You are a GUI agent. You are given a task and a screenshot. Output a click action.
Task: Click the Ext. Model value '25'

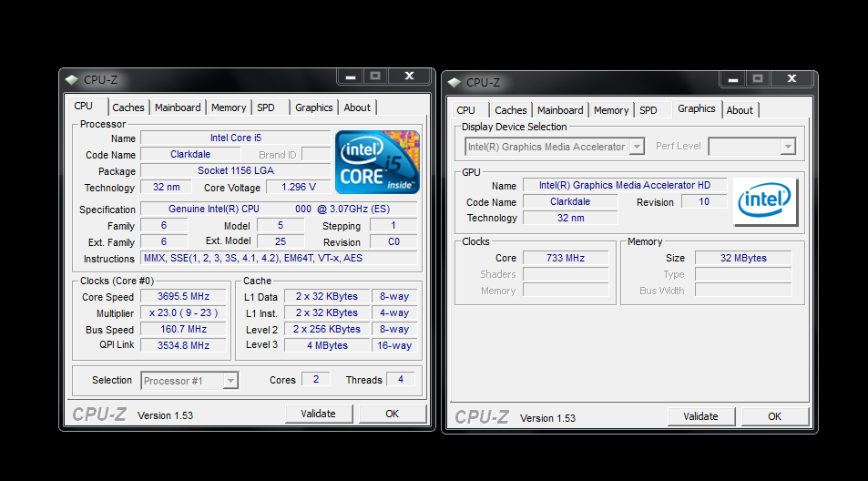click(281, 242)
